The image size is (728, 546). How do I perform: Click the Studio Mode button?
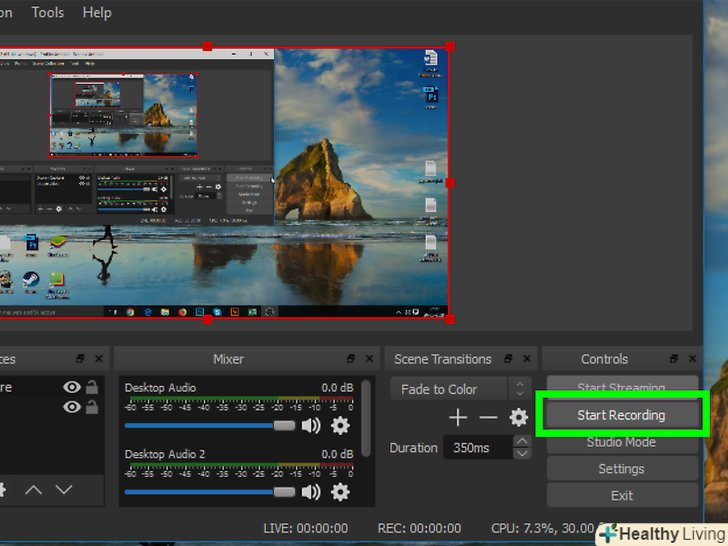(621, 442)
